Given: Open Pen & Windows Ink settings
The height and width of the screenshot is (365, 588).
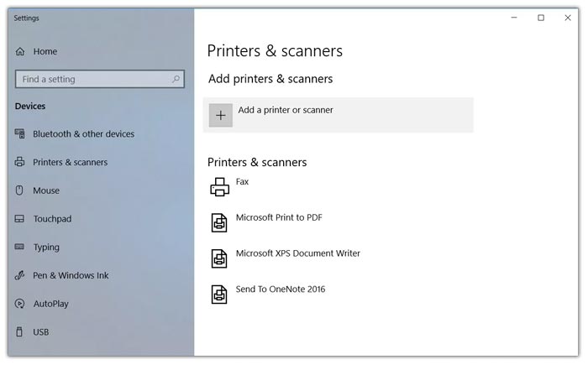Looking at the screenshot, I should pos(71,275).
